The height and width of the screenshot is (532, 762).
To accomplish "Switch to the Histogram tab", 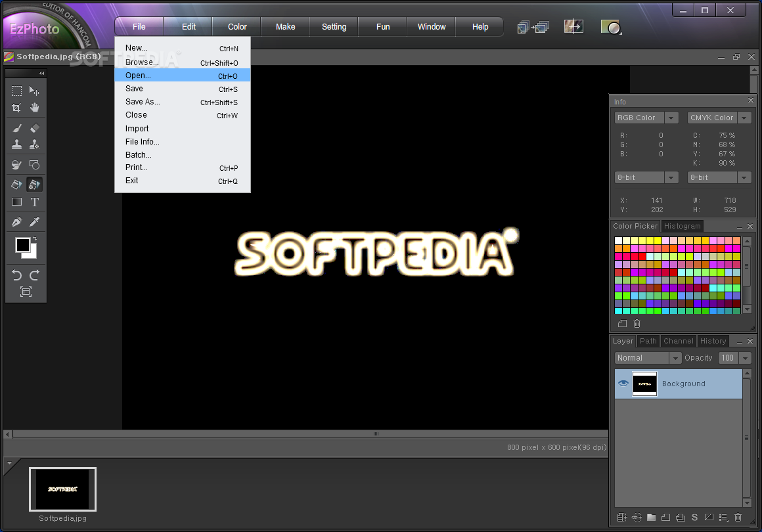I will point(683,226).
